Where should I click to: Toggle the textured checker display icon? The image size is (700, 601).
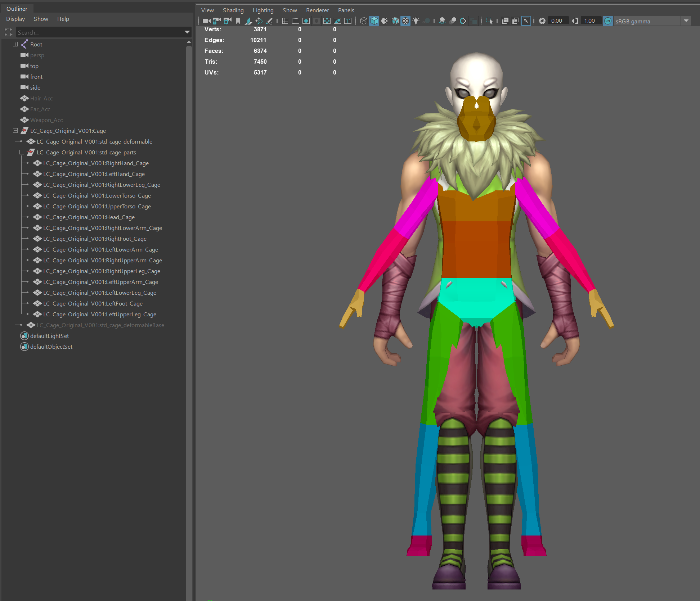click(405, 21)
